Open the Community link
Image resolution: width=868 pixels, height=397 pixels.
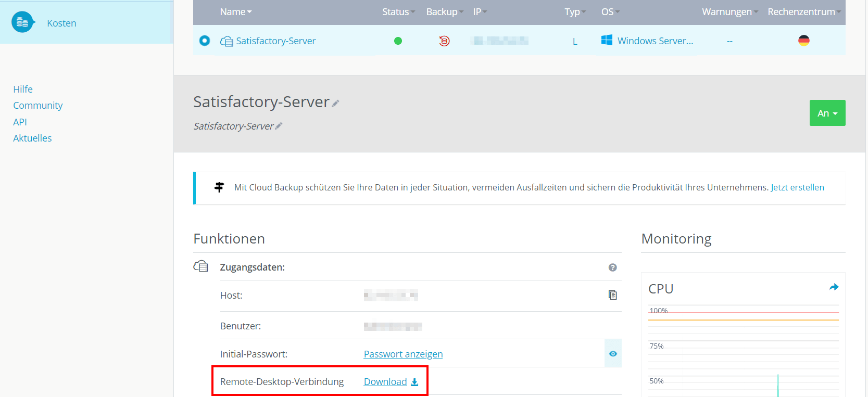pyautogui.click(x=38, y=106)
